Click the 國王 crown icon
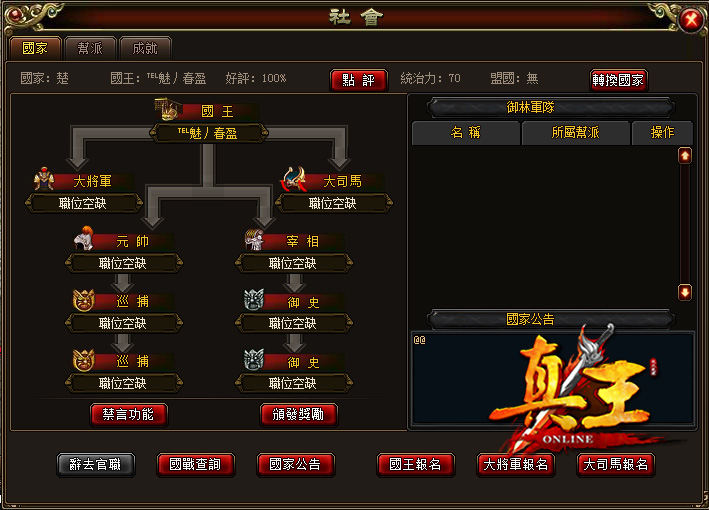 pos(167,109)
